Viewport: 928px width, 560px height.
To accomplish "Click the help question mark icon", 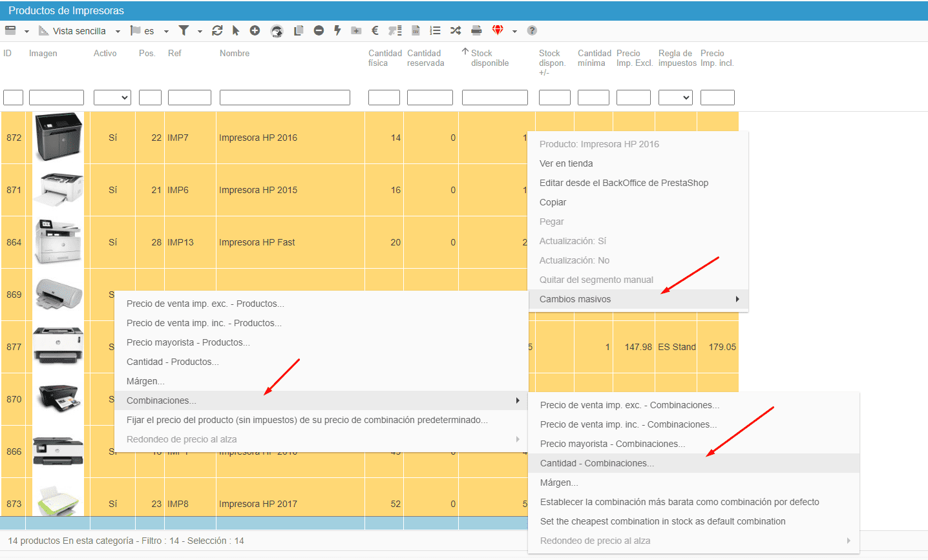I will (x=532, y=30).
